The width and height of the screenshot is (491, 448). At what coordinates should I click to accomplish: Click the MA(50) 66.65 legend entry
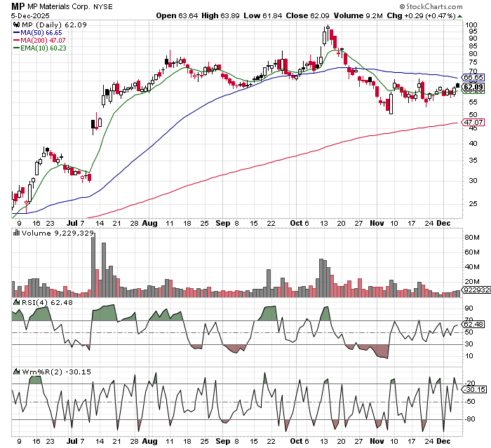click(41, 32)
